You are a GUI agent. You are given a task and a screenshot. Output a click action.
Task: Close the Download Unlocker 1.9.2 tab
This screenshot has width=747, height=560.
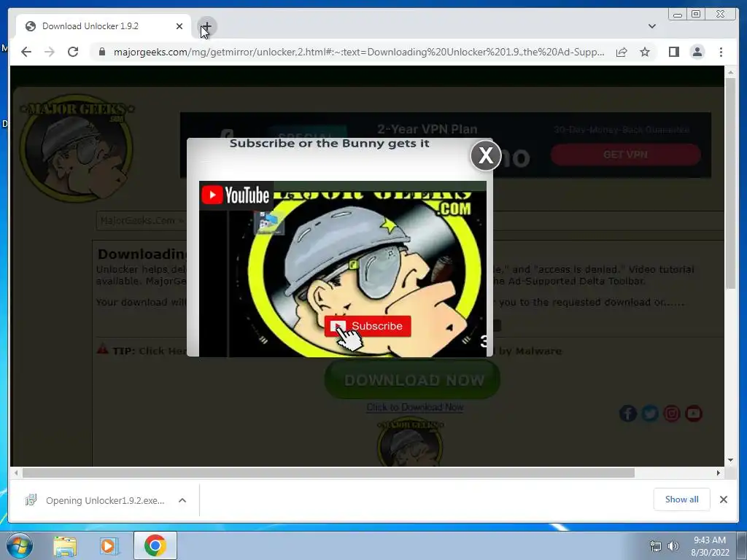179,26
